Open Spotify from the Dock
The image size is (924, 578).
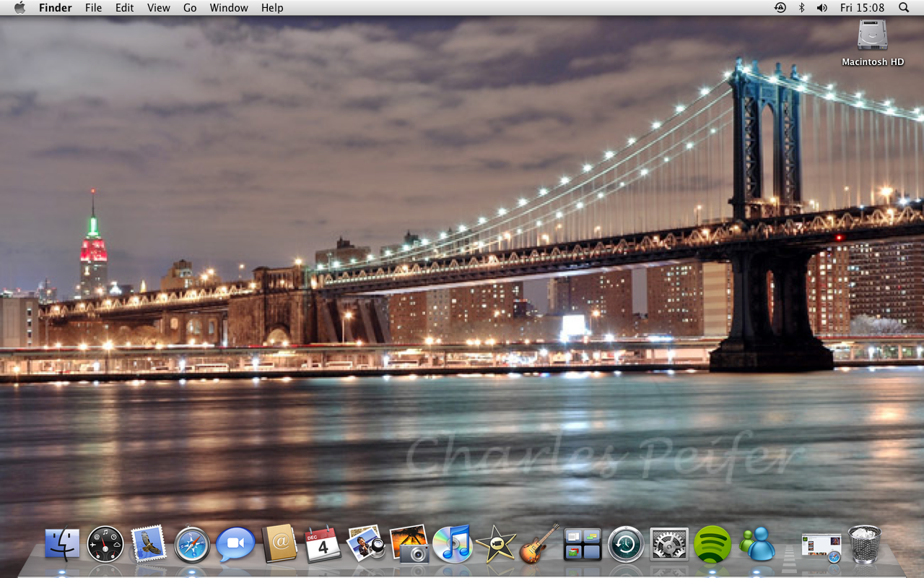[x=712, y=544]
